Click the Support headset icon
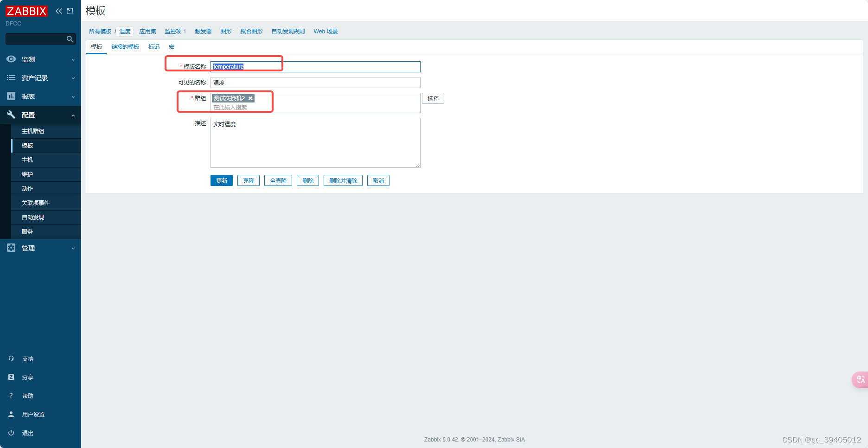Screen dimensions: 868x448 (x=11, y=358)
